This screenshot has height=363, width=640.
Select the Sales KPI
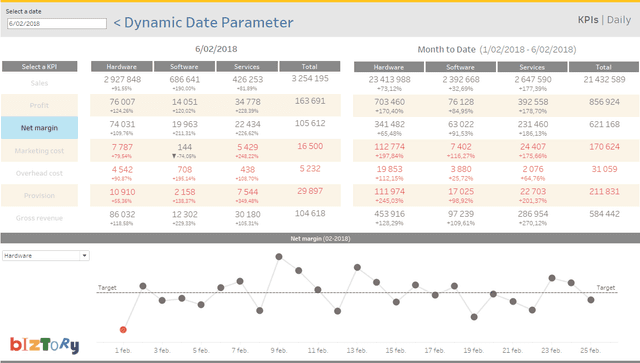coord(40,83)
